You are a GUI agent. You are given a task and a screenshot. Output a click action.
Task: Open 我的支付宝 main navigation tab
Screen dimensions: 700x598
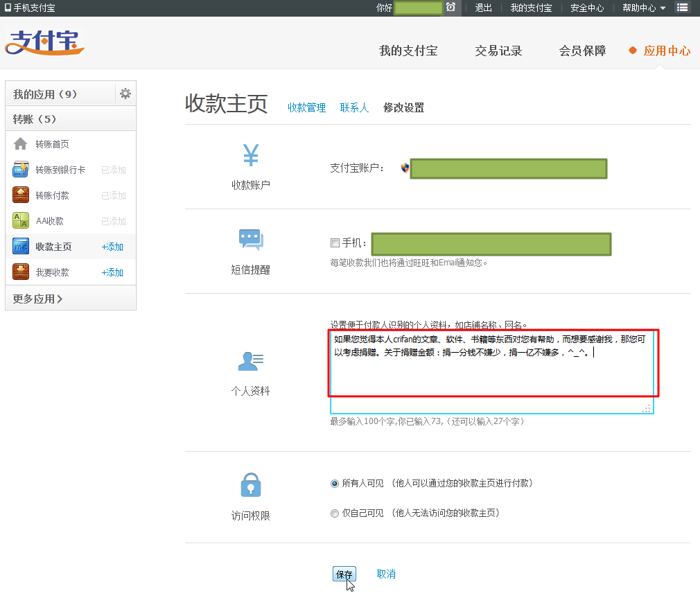click(408, 51)
